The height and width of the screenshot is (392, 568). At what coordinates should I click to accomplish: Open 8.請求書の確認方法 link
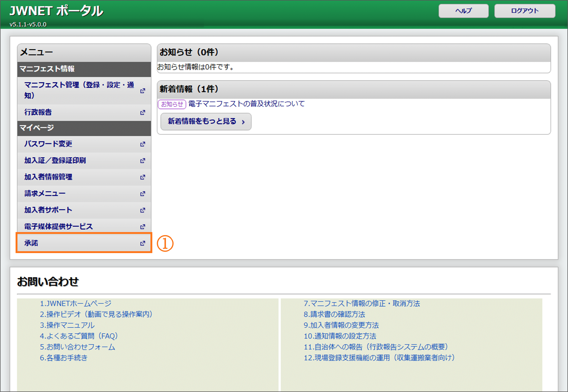[x=334, y=314]
